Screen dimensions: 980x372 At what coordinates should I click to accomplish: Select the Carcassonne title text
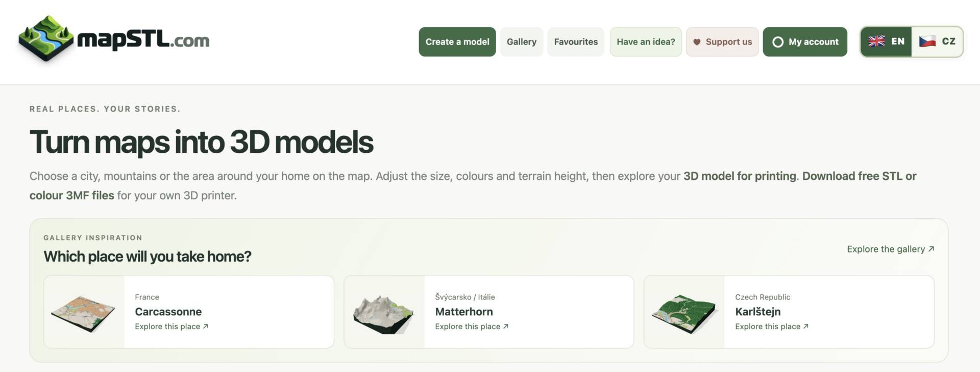click(168, 312)
